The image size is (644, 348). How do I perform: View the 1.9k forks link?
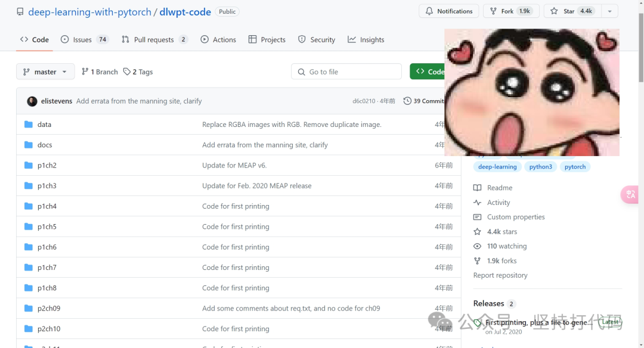click(x=495, y=261)
